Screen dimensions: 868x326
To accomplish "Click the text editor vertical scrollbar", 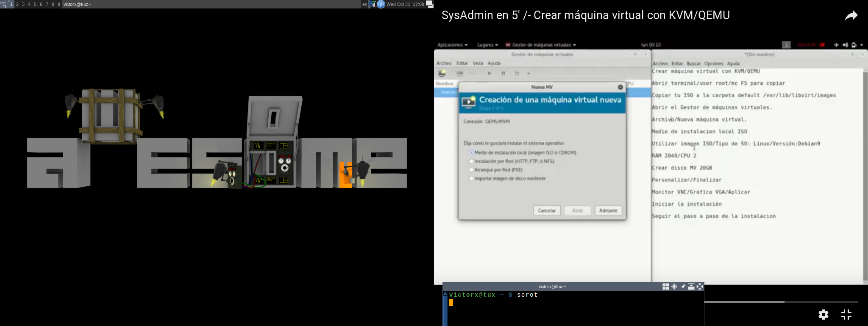I will click(865, 175).
